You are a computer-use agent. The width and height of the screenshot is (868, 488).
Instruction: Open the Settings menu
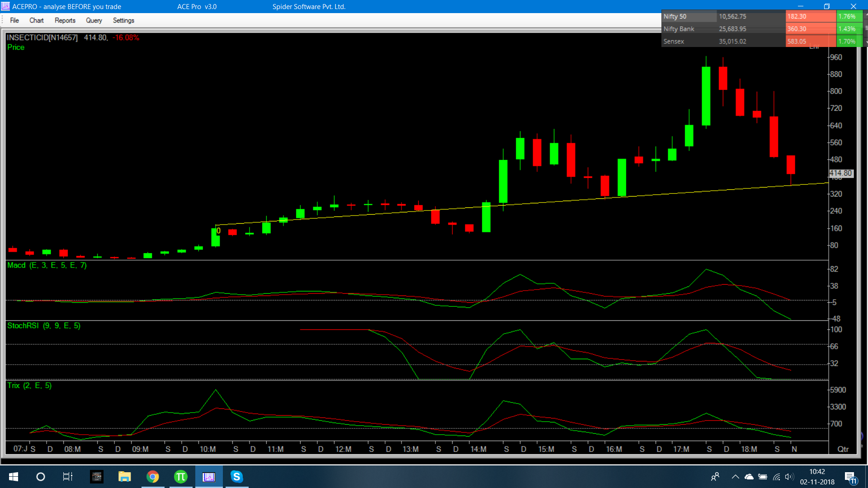point(123,20)
